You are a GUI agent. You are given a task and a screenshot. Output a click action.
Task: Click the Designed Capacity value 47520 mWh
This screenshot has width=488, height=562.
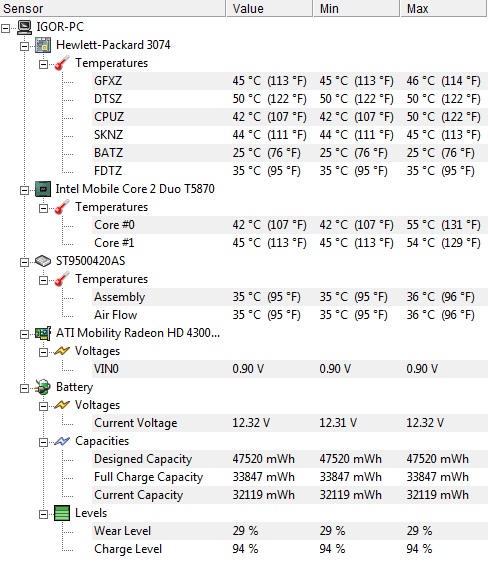[263, 459]
